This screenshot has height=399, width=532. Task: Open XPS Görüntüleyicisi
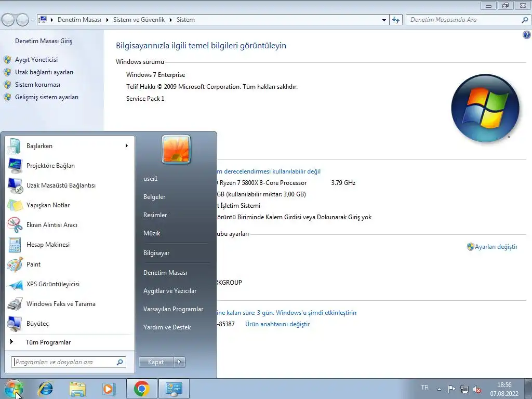coord(69,284)
